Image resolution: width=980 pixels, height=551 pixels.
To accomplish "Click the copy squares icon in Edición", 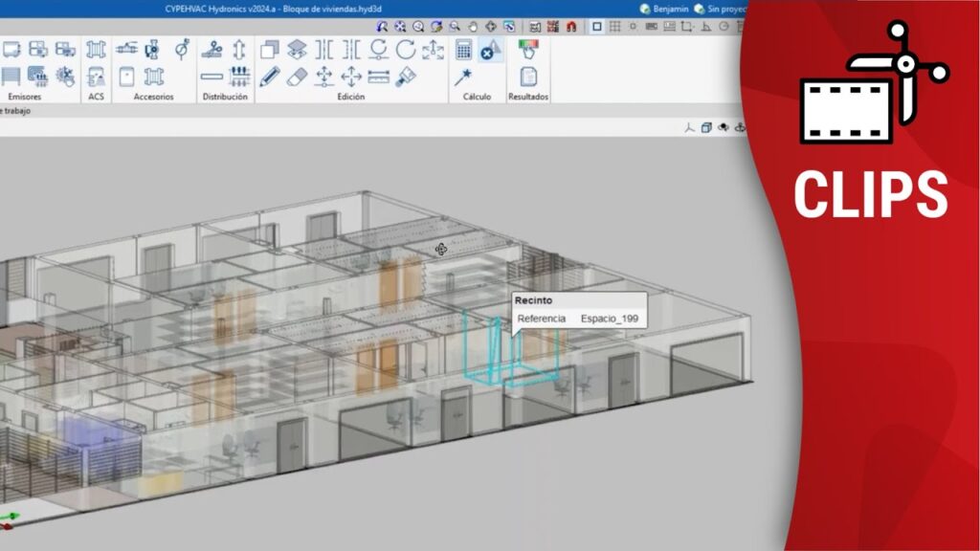I will [x=270, y=50].
